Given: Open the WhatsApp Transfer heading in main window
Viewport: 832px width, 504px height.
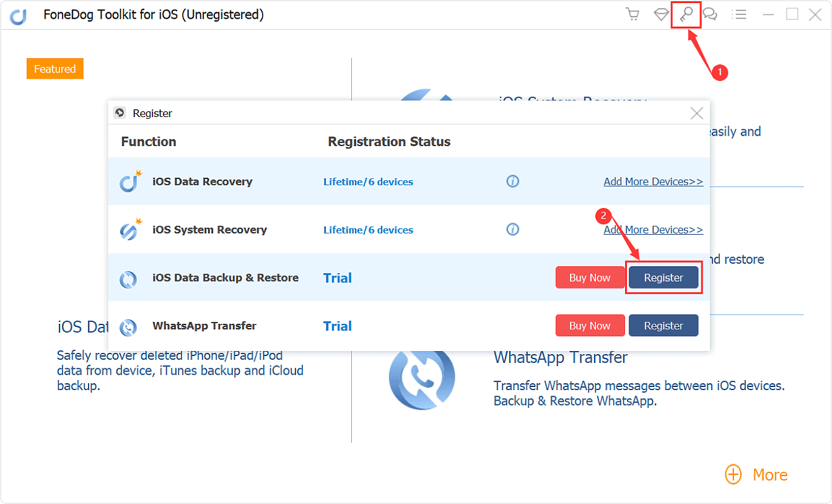Looking at the screenshot, I should pos(561,357).
